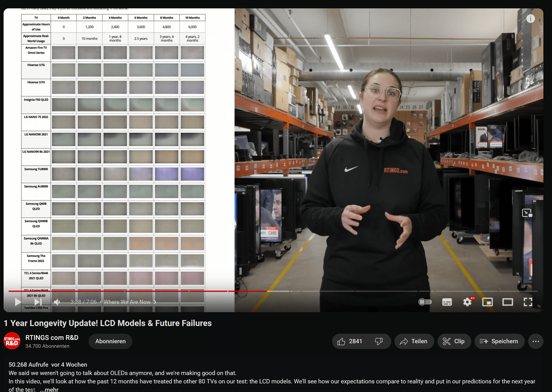This screenshot has height=392, width=552.
Task: Click the '10 Months' column header in the video
Action: (x=192, y=18)
